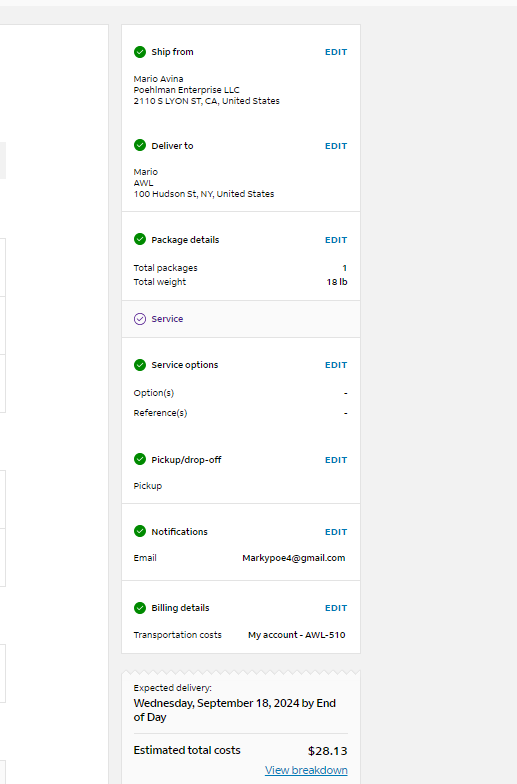Click the My account - AWL-510 text
Screen dimensions: 517x784
[x=296, y=635]
